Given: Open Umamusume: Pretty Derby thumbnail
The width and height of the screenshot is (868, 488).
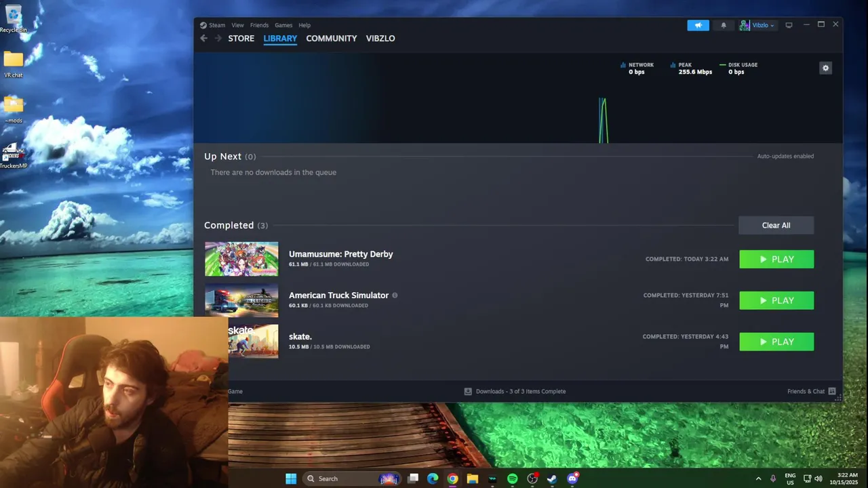Looking at the screenshot, I should coord(241,259).
